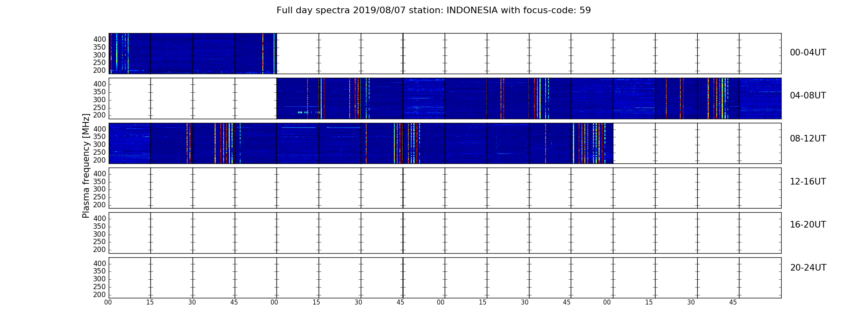Click the '350' tick in the 04-08UT row
Viewport: 868px width, 331px height.
(100, 92)
